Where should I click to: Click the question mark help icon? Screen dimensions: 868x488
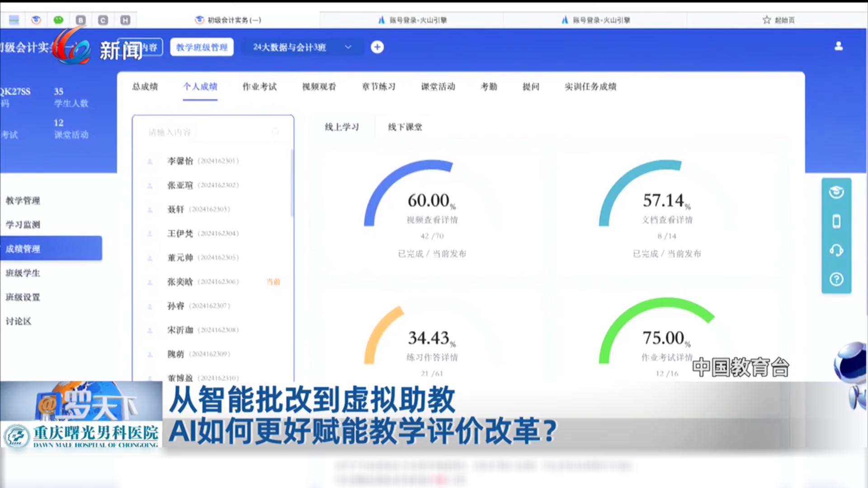pyautogui.click(x=836, y=279)
